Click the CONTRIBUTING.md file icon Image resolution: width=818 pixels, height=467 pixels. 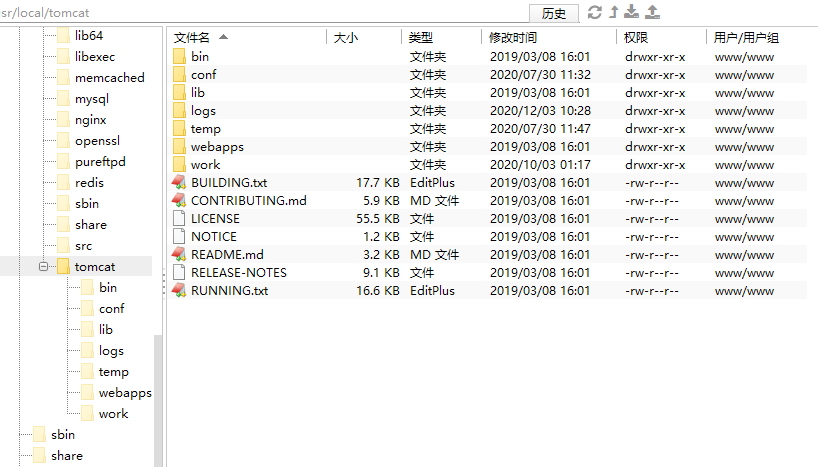point(179,200)
